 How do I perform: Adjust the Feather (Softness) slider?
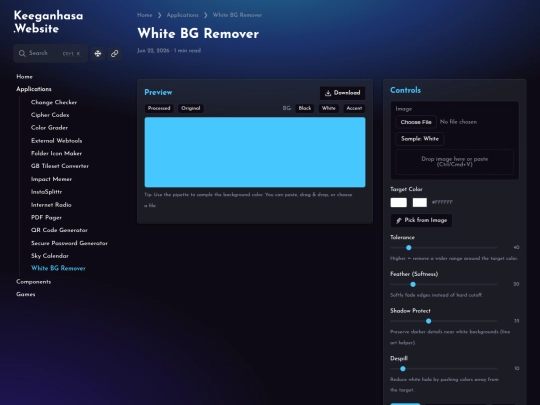coord(444,284)
